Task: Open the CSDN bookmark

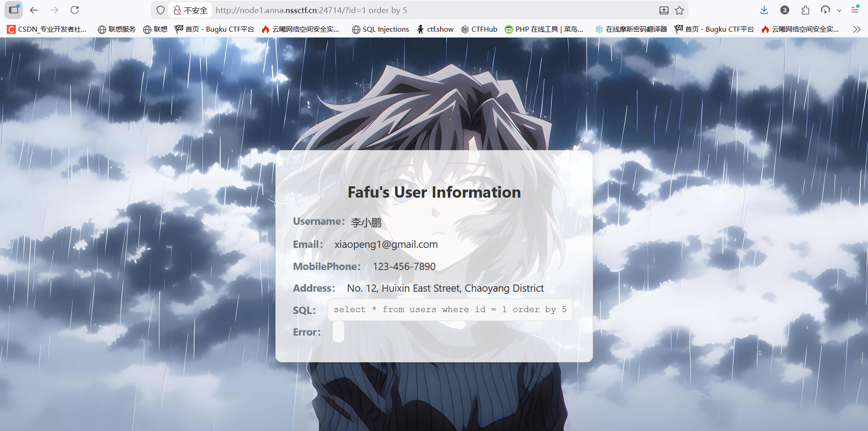Action: (x=47, y=29)
